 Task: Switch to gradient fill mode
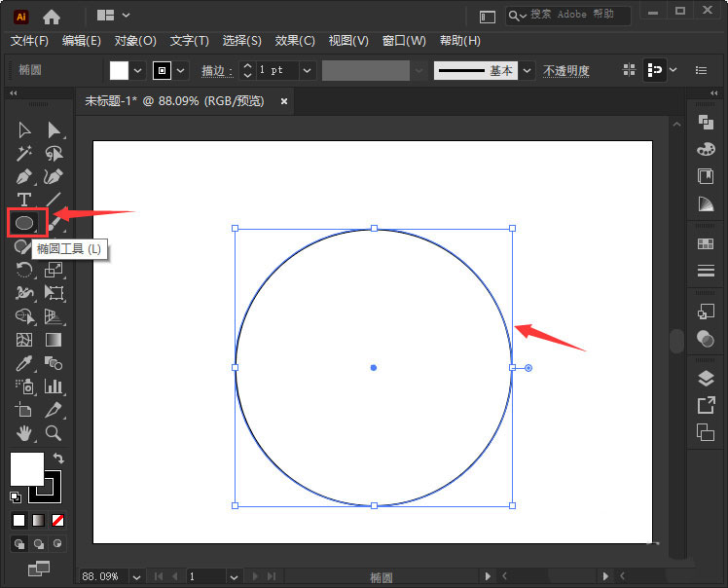coord(38,521)
